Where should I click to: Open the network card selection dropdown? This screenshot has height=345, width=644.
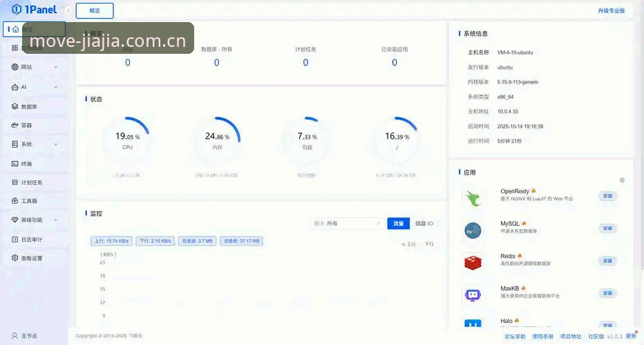point(346,224)
